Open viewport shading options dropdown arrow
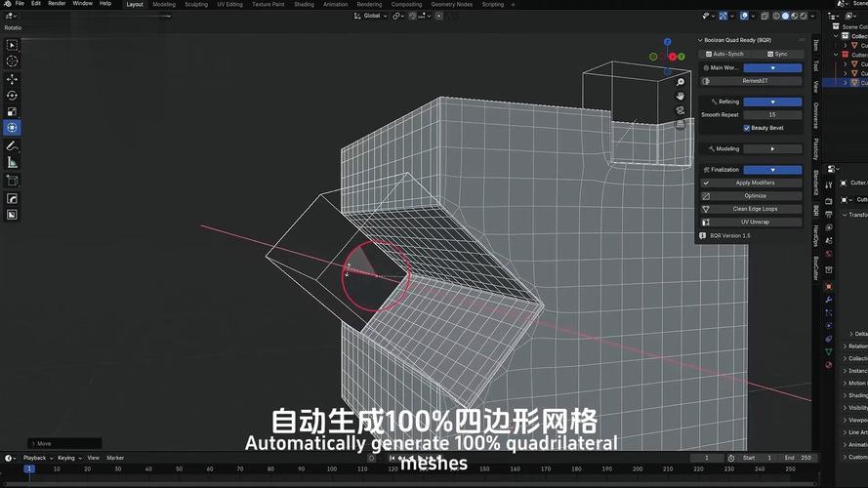 [x=812, y=16]
